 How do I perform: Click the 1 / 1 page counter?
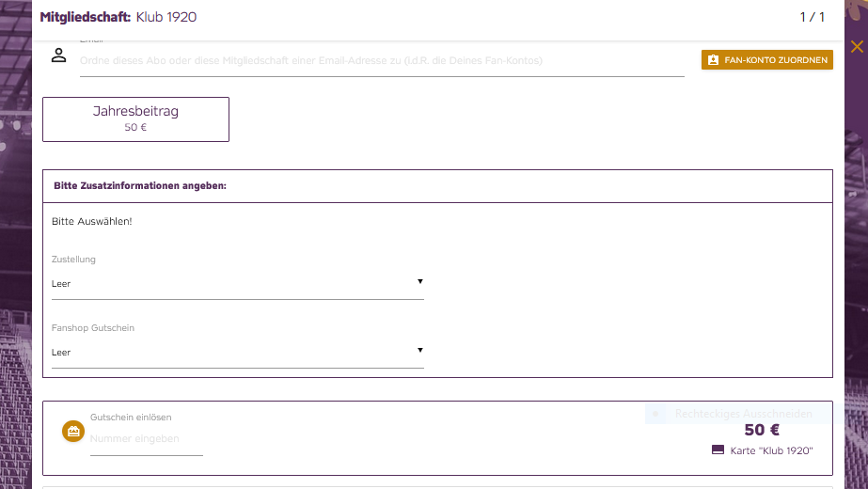click(813, 17)
